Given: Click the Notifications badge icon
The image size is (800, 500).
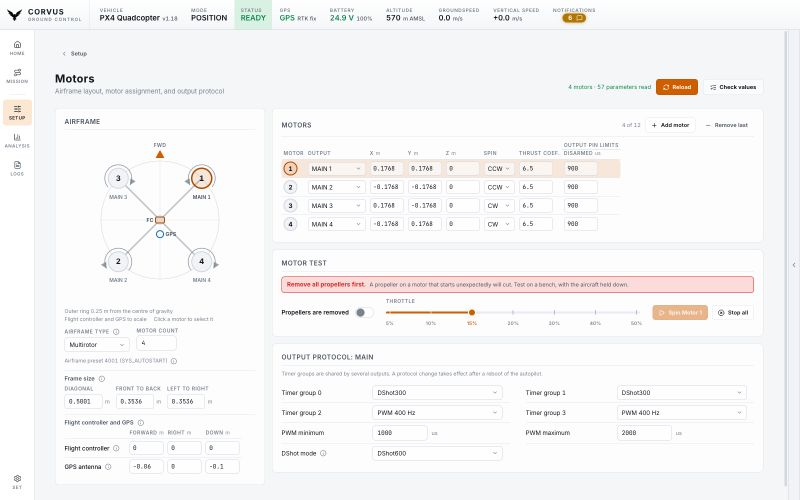Looking at the screenshot, I should pyautogui.click(x=574, y=18).
